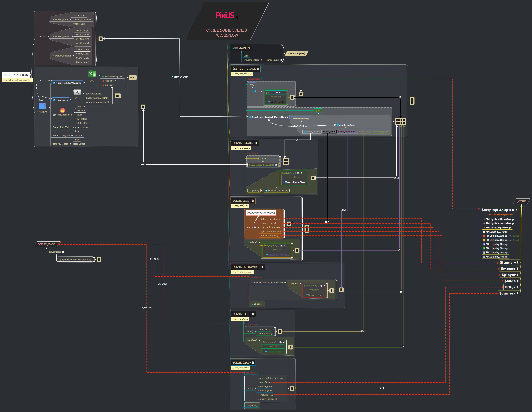
Task: Click the TTF font folder icon
Action: click(77, 92)
